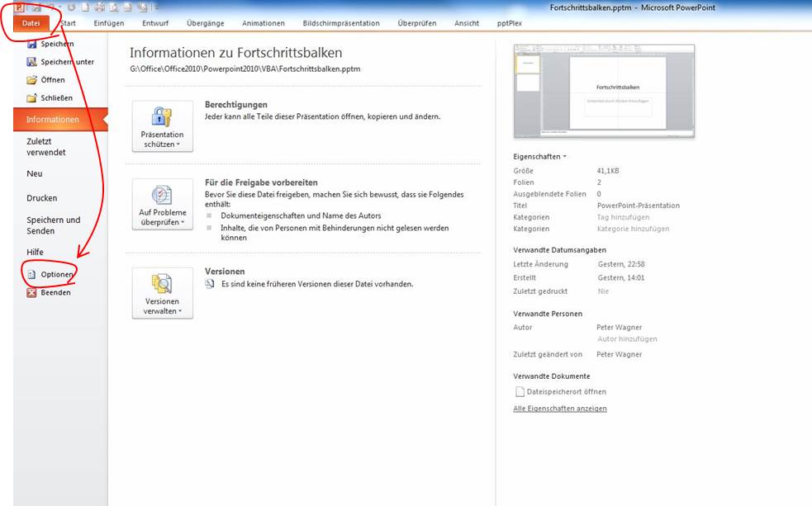Image resolution: width=812 pixels, height=506 pixels.
Task: Switch to Bildschirmpräsentation tab
Action: click(x=341, y=23)
